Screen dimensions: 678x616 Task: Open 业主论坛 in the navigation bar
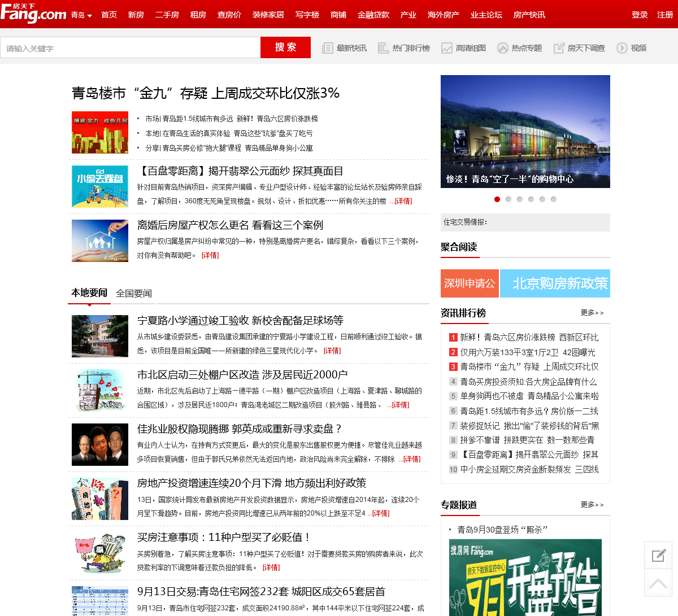pyautogui.click(x=486, y=15)
